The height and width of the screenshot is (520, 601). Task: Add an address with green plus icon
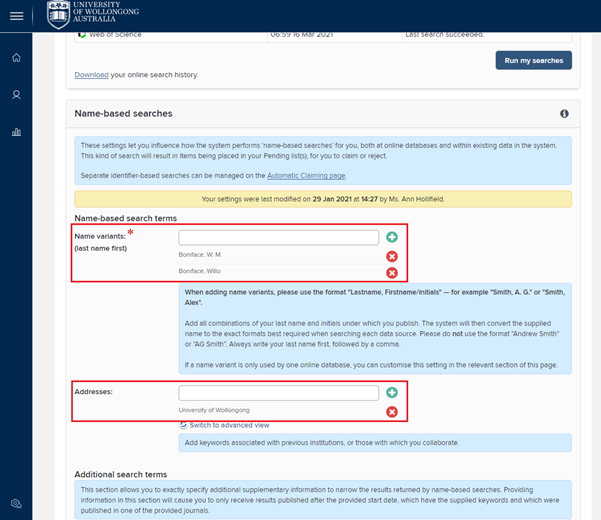(392, 392)
